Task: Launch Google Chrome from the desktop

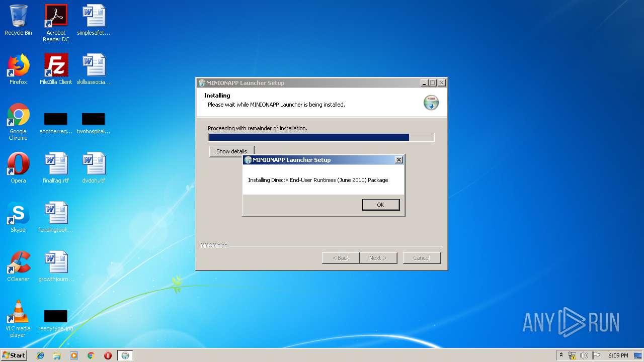Action: pos(18,122)
